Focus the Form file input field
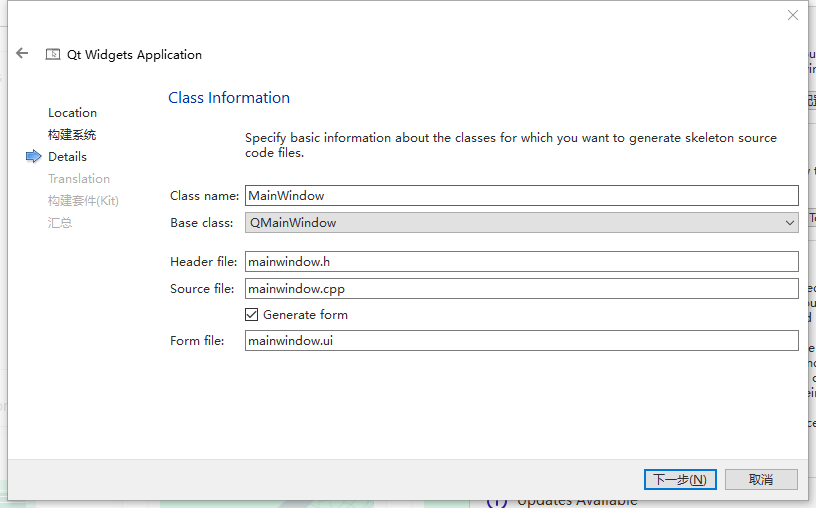Screen dimensions: 816x508 [x=521, y=340]
